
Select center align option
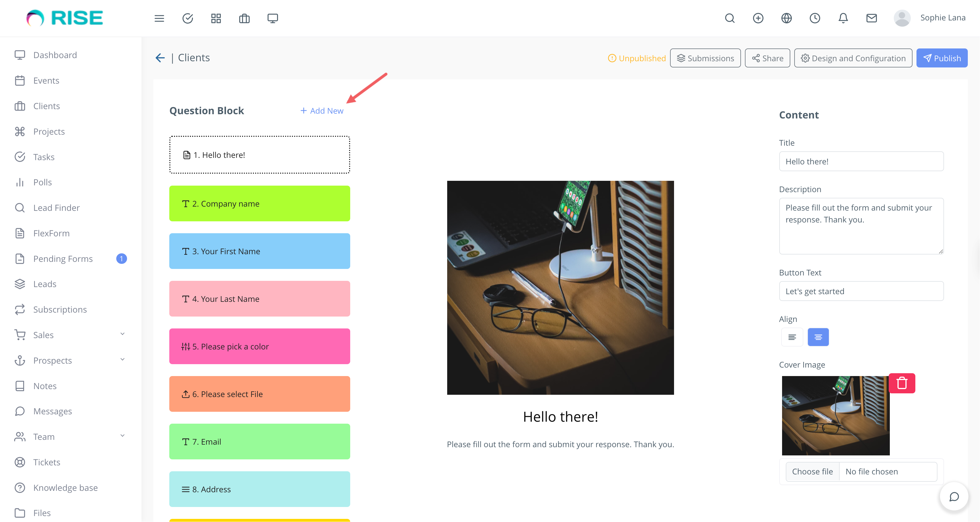pyautogui.click(x=818, y=337)
